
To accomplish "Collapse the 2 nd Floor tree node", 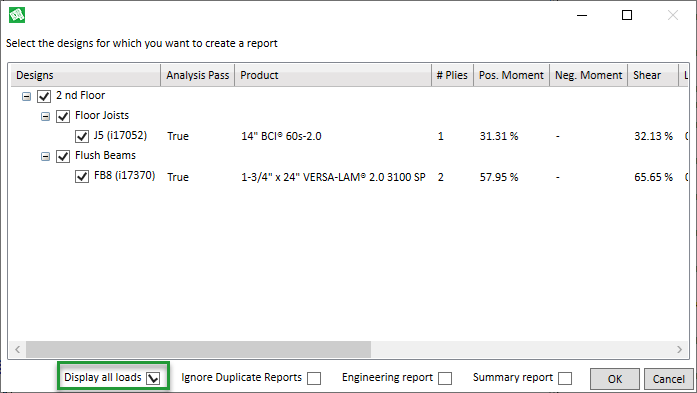I will pyautogui.click(x=26, y=96).
